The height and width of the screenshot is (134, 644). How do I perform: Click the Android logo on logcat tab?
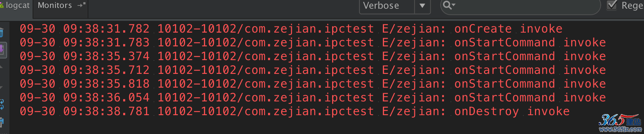[x=2, y=5]
